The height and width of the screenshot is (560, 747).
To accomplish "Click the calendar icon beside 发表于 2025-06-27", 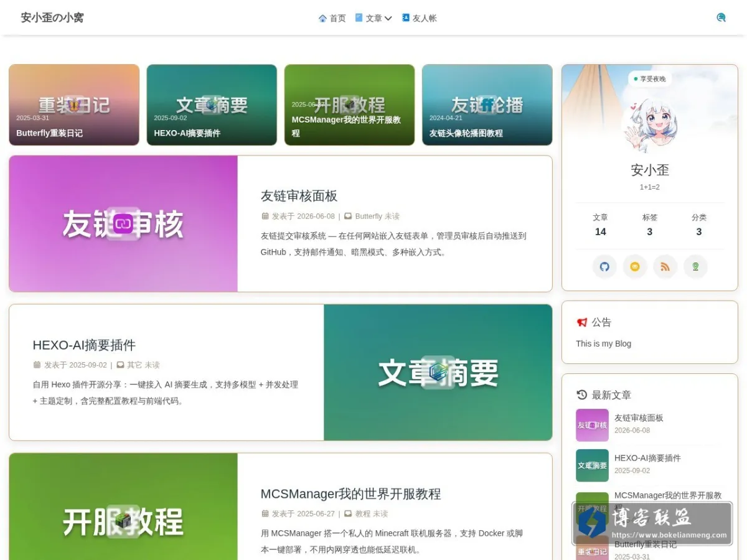I will pos(265,514).
